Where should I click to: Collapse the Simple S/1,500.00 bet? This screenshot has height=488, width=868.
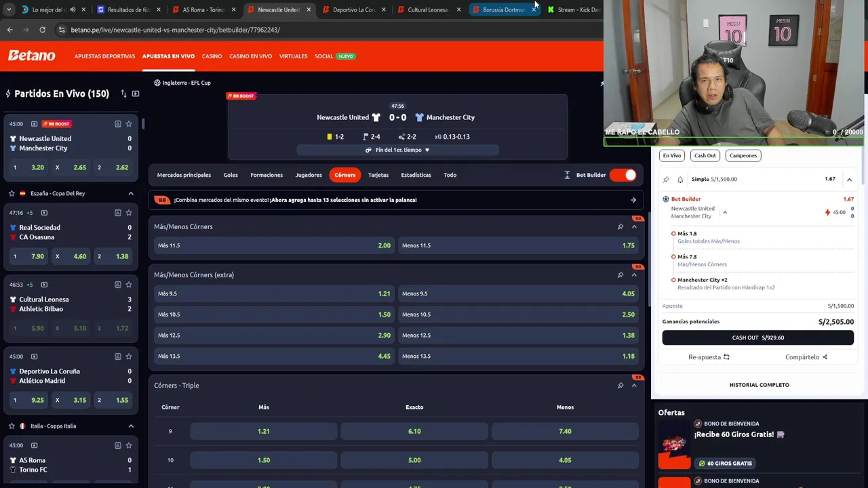click(x=849, y=179)
